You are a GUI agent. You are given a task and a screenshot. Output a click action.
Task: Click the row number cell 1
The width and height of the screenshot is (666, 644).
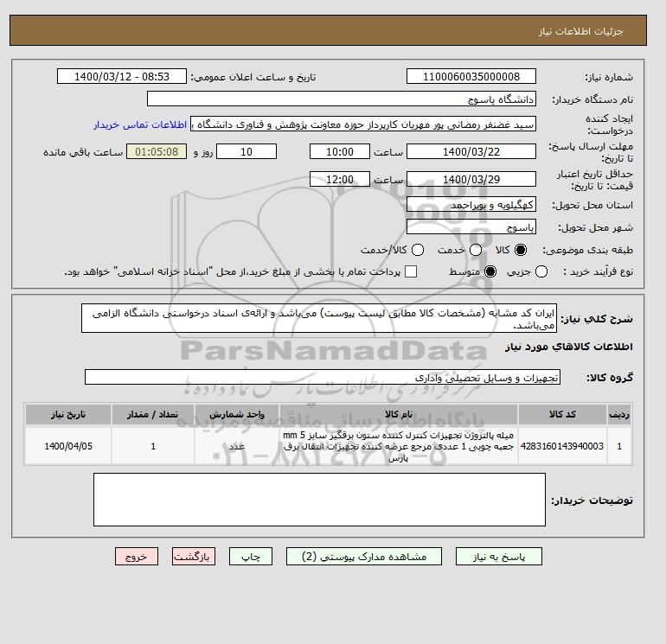tap(619, 446)
